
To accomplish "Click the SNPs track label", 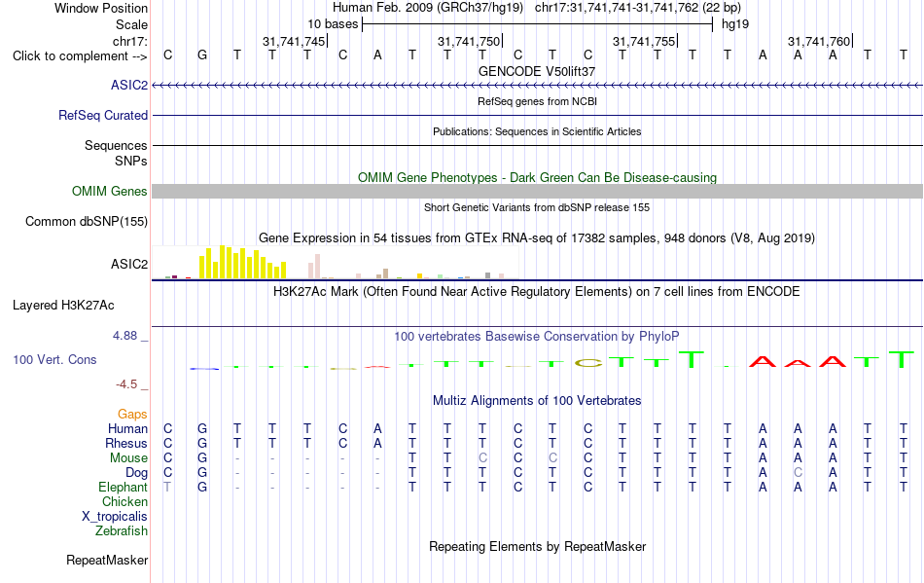I will click(x=131, y=161).
